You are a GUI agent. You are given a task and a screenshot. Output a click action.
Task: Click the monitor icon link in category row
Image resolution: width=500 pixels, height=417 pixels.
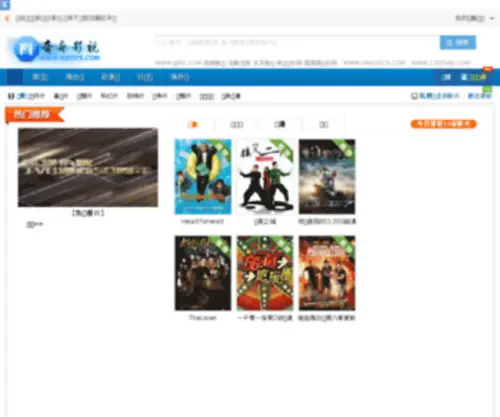point(435,96)
